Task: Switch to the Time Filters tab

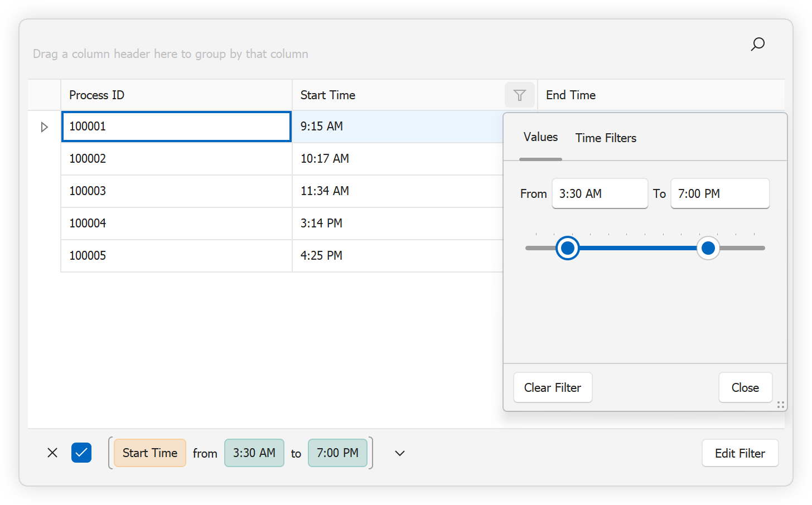Action: click(606, 138)
